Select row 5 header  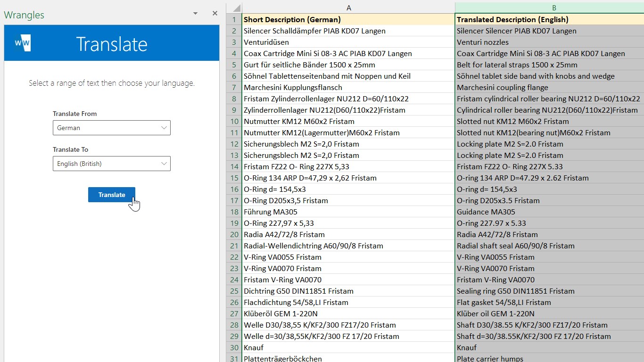click(234, 65)
